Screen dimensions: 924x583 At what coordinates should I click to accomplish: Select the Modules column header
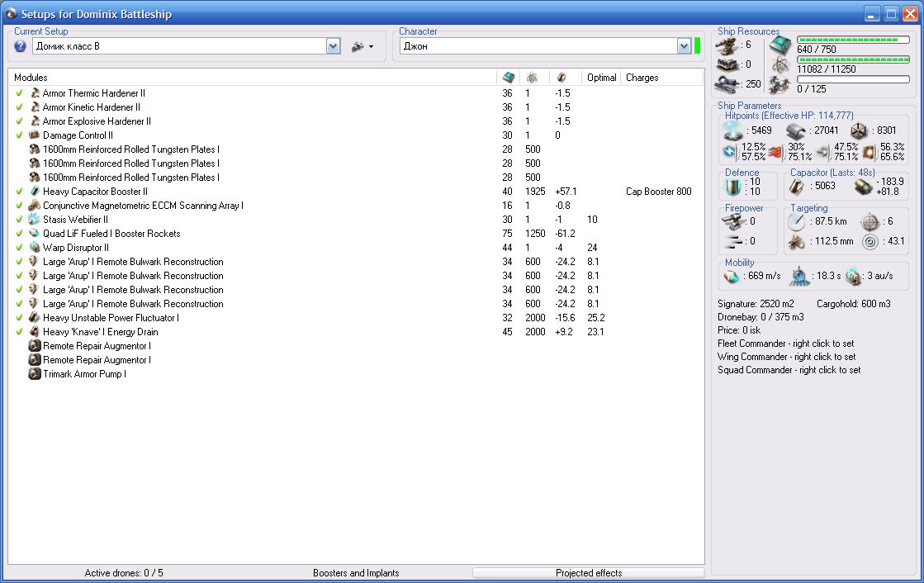click(252, 78)
